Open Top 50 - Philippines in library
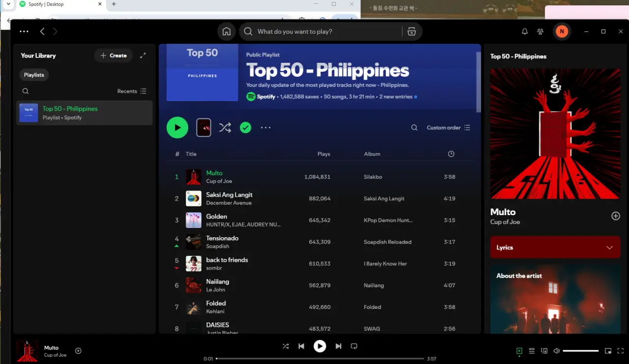The width and height of the screenshot is (629, 364). tap(85, 113)
